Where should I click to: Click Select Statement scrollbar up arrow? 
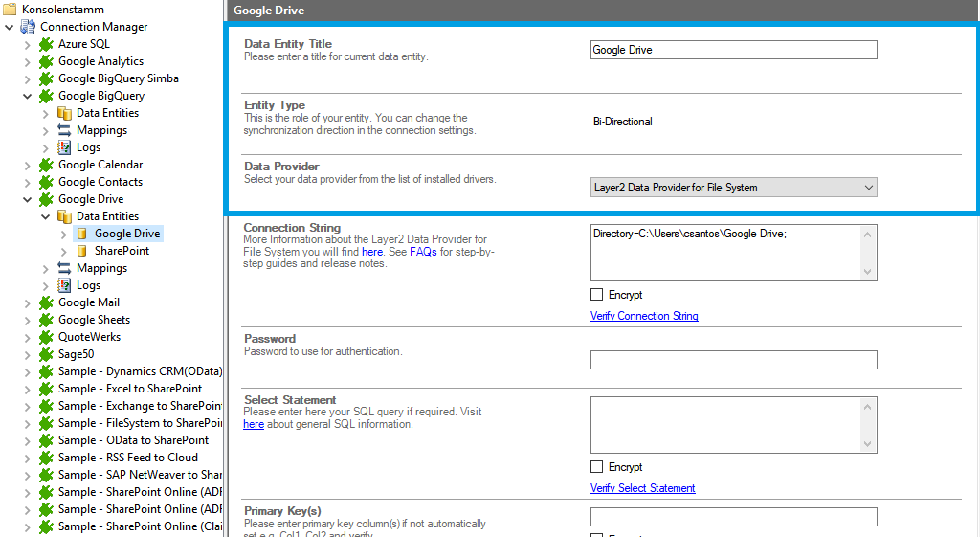[x=867, y=407]
